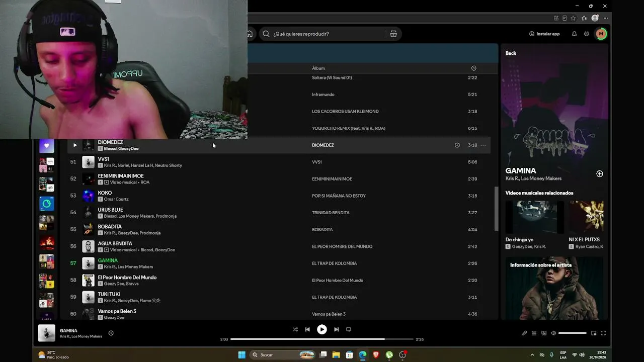Add GAMINA to library in right panel
This screenshot has height=362, width=644.
click(x=600, y=173)
